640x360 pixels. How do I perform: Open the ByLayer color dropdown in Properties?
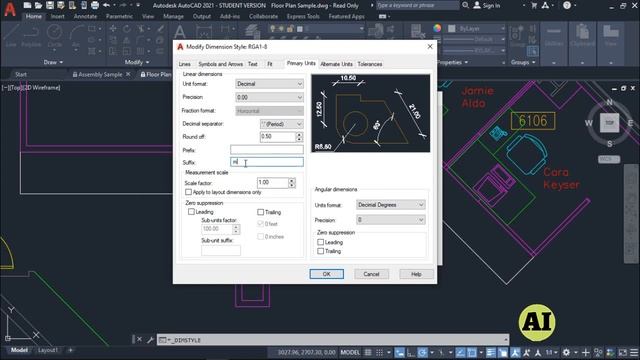click(476, 29)
